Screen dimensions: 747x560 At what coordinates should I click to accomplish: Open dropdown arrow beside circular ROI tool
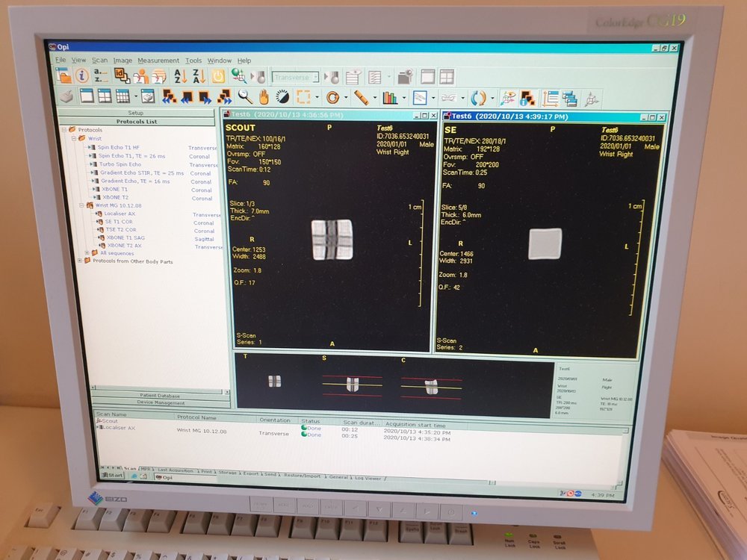click(346, 98)
